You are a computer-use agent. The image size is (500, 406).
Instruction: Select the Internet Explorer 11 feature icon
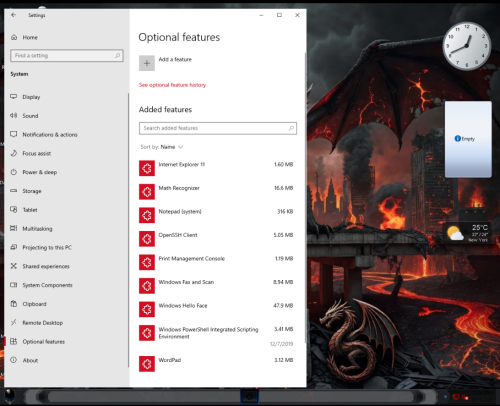[x=147, y=168]
